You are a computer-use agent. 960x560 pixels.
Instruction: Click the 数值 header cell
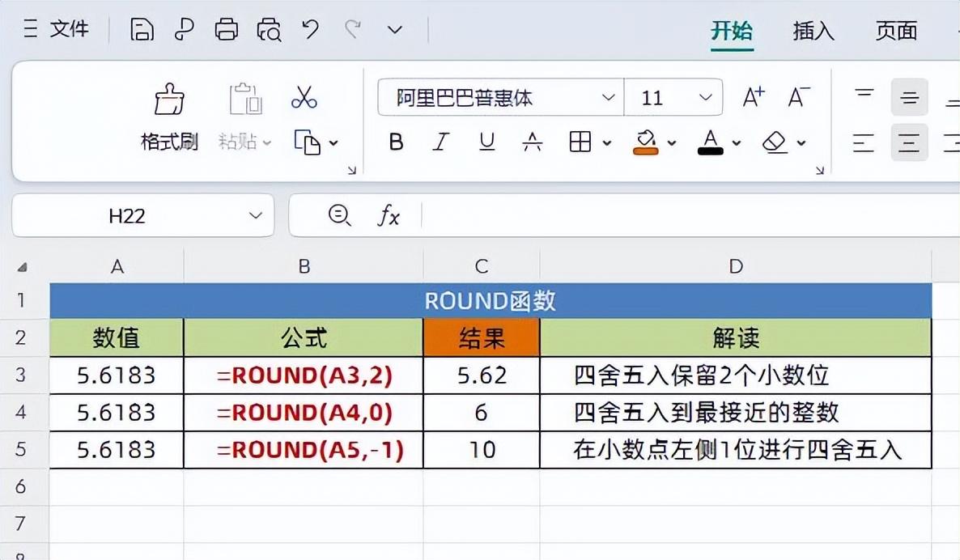point(117,337)
